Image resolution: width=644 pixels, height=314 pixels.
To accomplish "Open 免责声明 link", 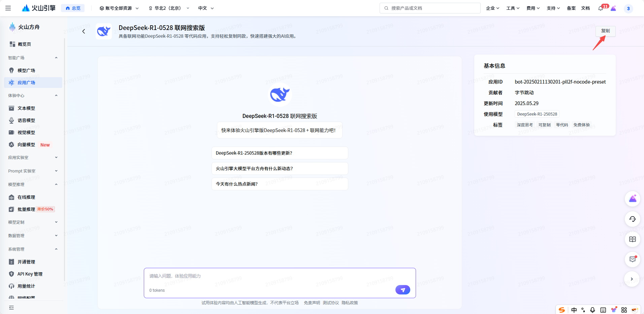I will click(x=312, y=303).
